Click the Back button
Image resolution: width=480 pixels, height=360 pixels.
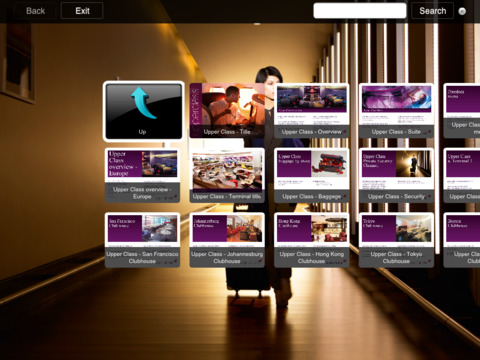tap(35, 11)
